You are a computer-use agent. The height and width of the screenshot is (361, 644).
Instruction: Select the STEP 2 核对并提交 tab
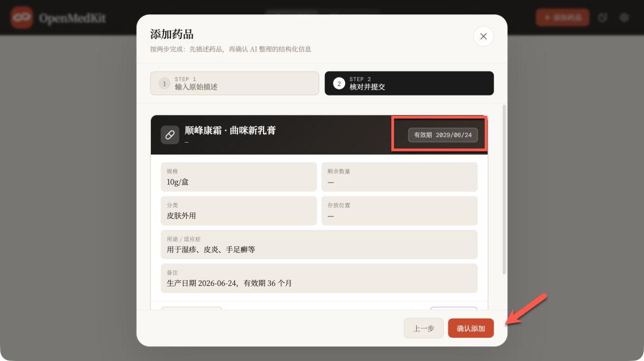click(x=409, y=84)
